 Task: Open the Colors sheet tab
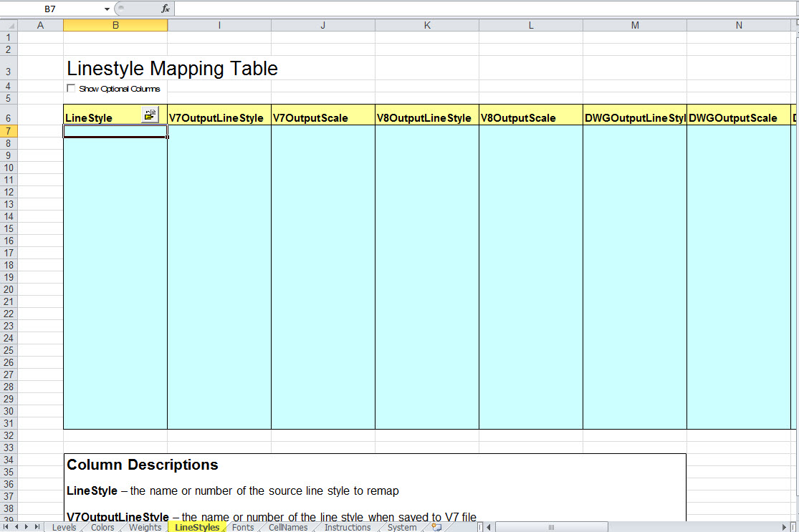(x=102, y=528)
